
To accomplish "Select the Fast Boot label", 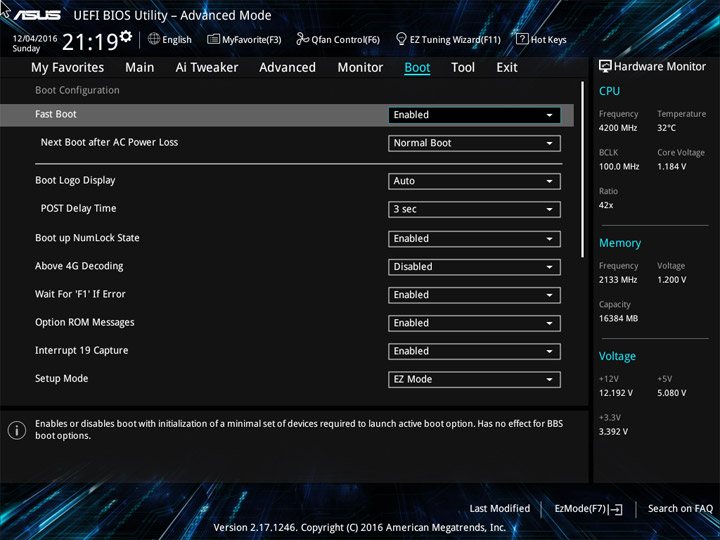I will point(56,114).
